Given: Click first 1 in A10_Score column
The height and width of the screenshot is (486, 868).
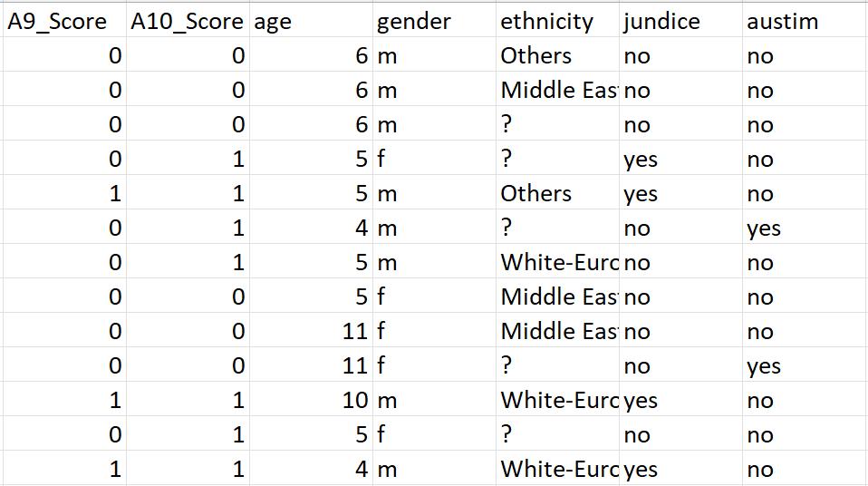Looking at the screenshot, I should 188,159.
